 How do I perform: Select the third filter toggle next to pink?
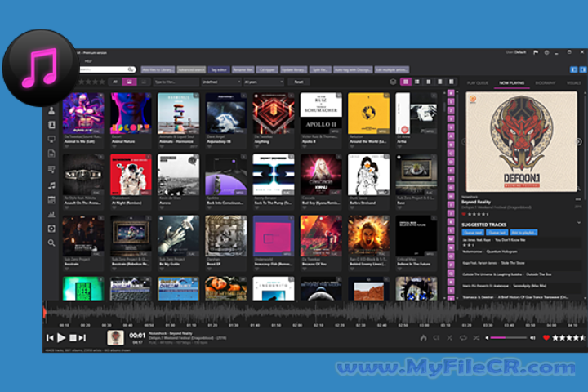coord(144,82)
